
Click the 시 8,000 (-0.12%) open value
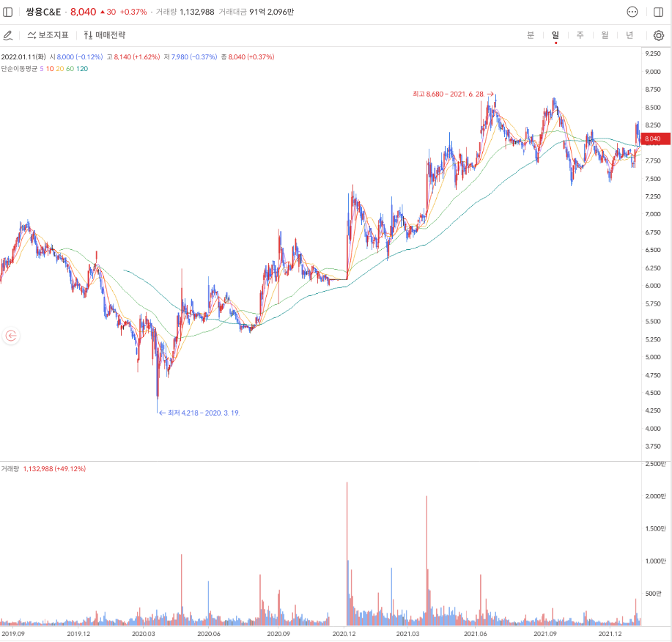76,57
